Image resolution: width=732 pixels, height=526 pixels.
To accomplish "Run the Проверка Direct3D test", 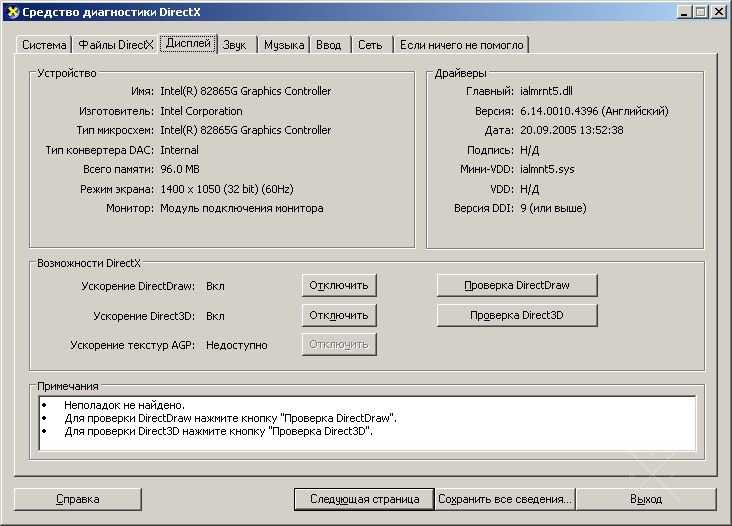I will [517, 316].
